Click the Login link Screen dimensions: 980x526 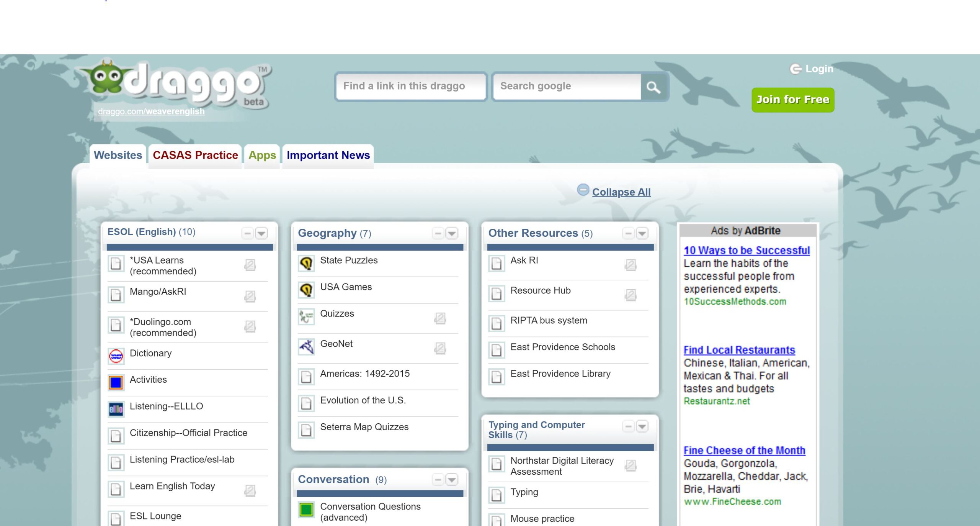point(819,69)
